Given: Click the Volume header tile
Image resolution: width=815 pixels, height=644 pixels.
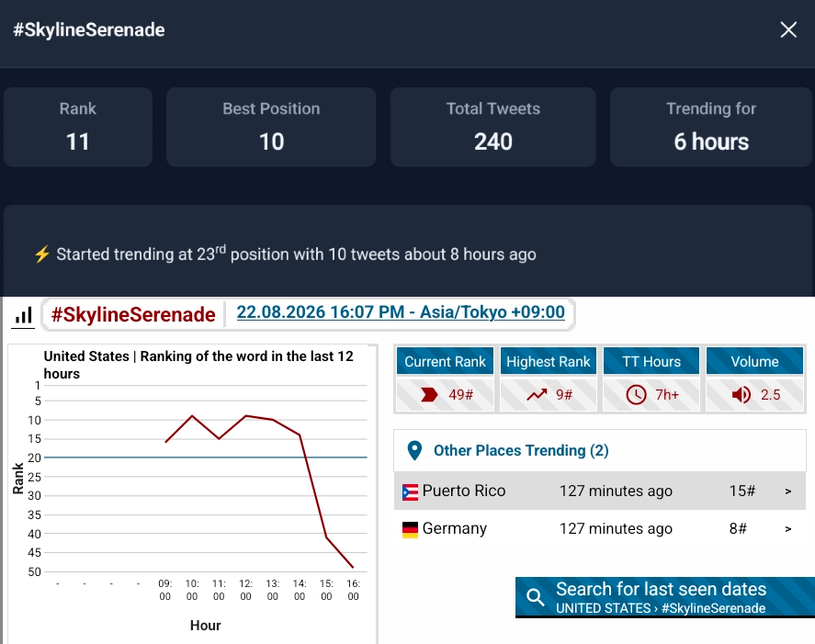Looking at the screenshot, I should pyautogui.click(x=754, y=361).
